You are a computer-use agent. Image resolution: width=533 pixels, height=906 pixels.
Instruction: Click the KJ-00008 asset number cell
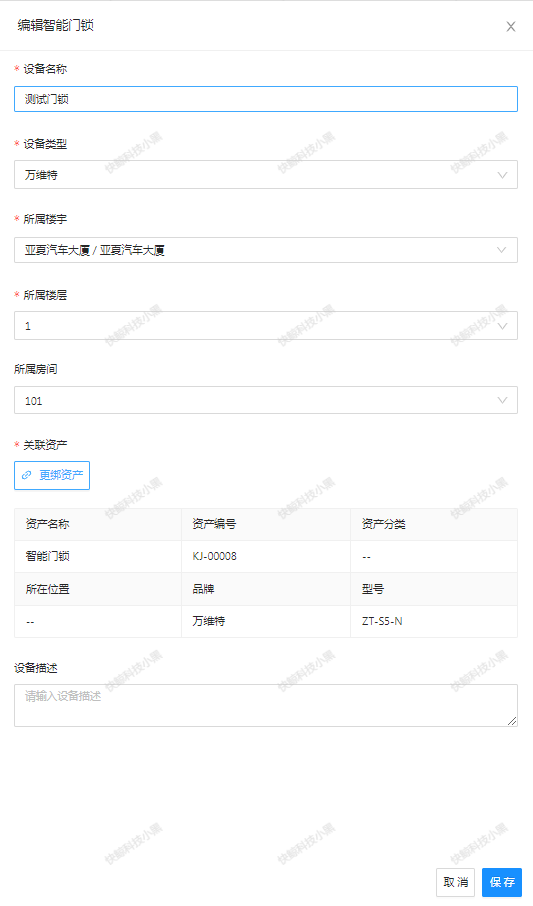(266, 556)
